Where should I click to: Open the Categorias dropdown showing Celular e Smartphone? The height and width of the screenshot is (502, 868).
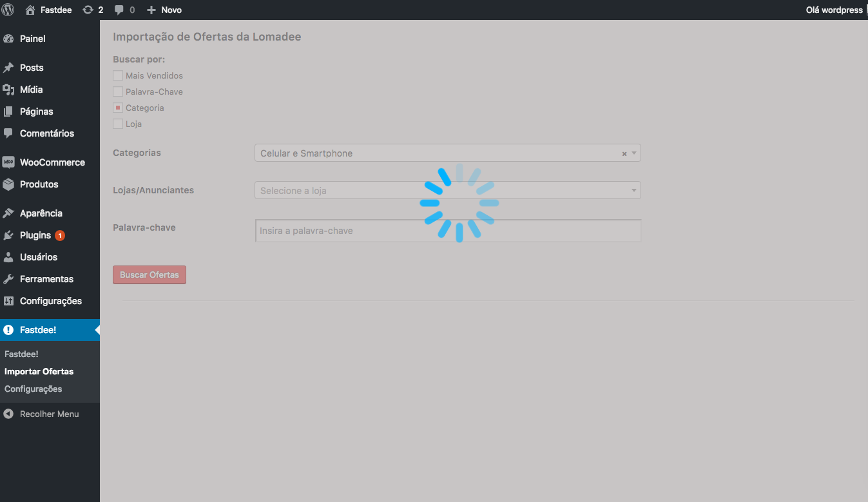(448, 153)
